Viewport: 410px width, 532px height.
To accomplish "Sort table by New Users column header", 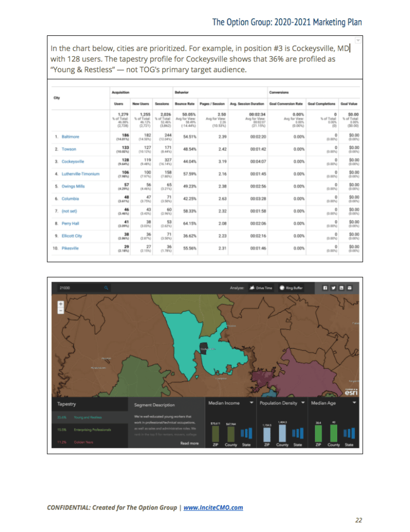I will pyautogui.click(x=140, y=104).
